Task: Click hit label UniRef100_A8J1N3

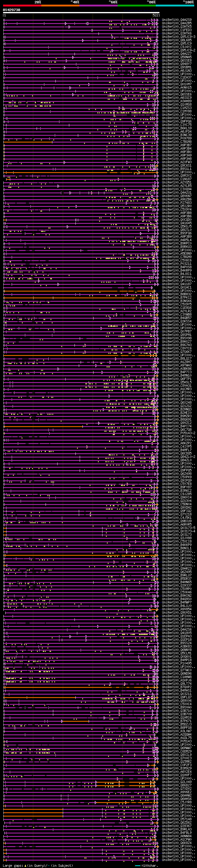Action: tap(177, 71)
